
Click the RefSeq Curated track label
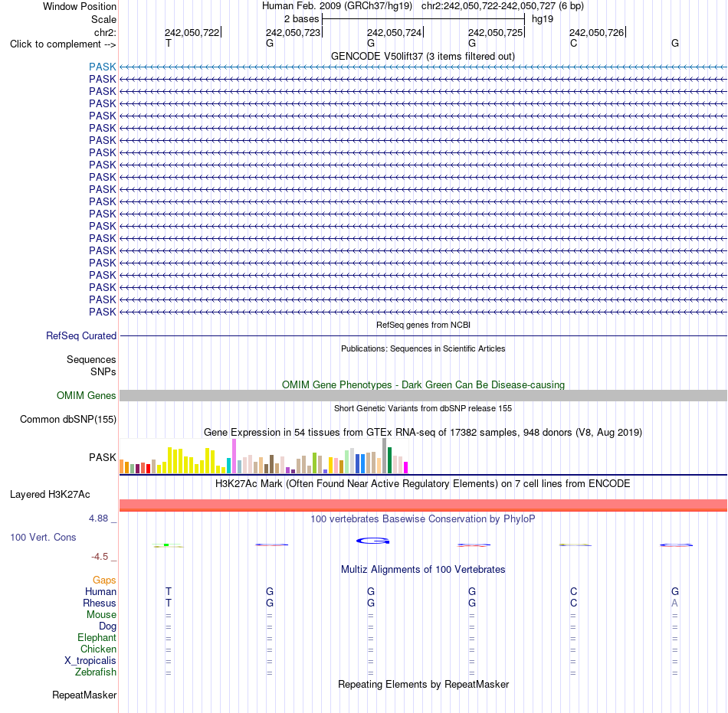81,336
